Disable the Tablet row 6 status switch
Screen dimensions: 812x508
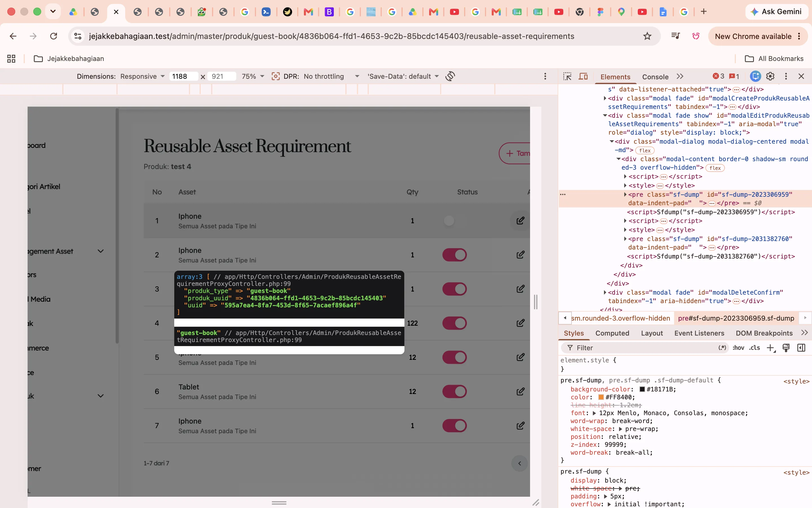455,391
